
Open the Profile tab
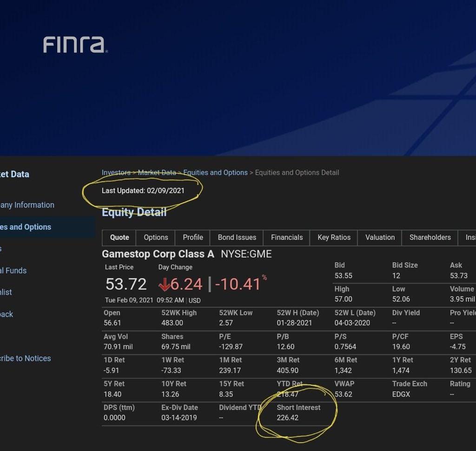pyautogui.click(x=193, y=238)
